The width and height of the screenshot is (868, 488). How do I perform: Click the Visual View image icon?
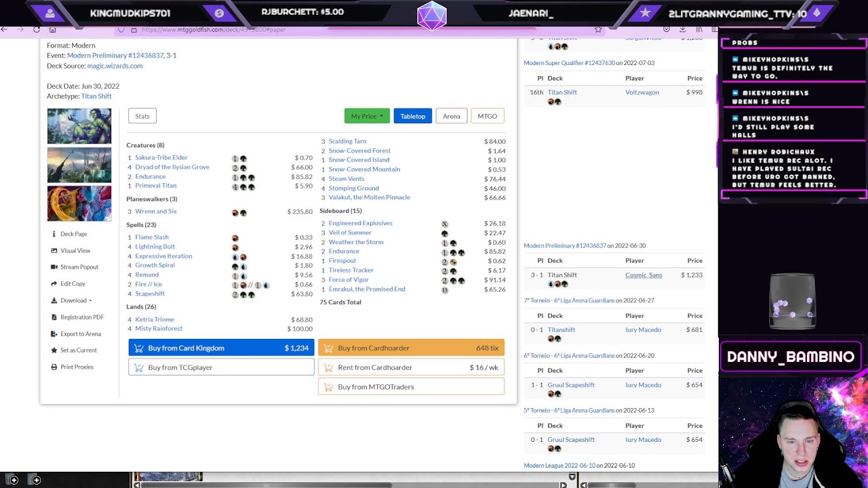pos(54,251)
